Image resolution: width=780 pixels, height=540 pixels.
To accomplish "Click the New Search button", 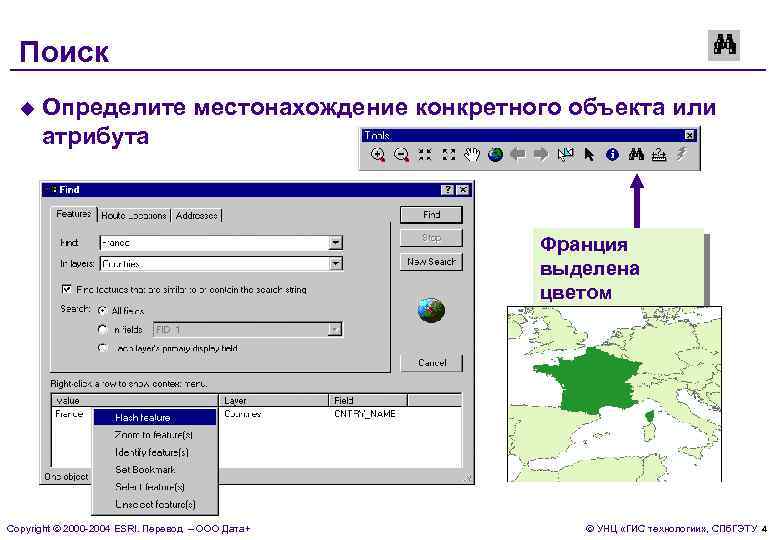I will click(431, 262).
